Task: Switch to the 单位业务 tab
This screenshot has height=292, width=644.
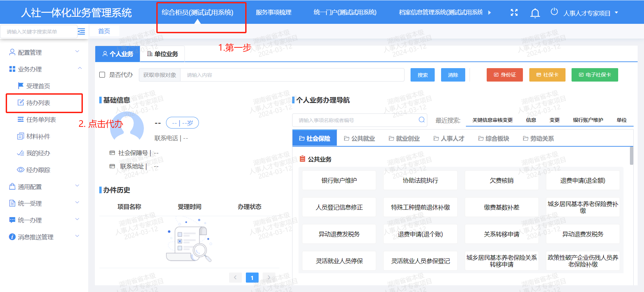Action: coord(163,54)
